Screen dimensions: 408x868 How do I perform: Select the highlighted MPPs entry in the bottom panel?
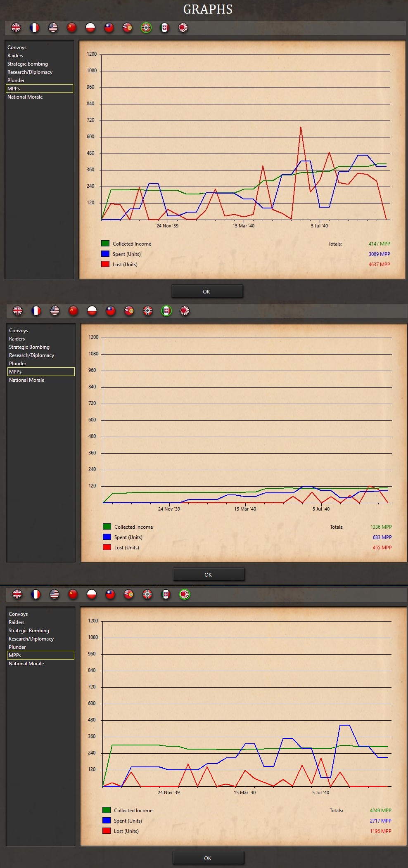[40, 655]
